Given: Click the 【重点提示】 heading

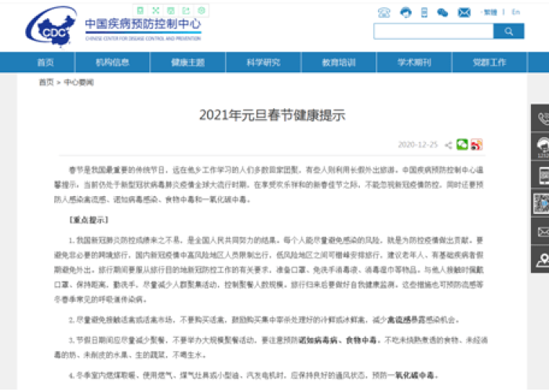Looking at the screenshot, I should (x=89, y=220).
